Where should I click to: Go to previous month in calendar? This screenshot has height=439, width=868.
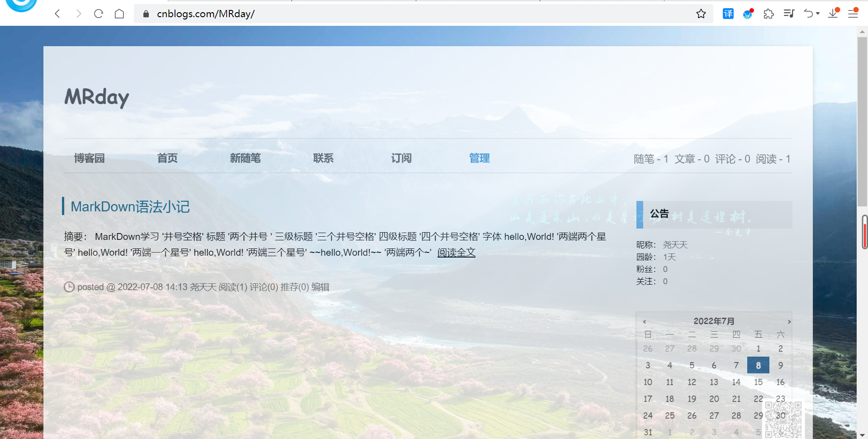645,322
